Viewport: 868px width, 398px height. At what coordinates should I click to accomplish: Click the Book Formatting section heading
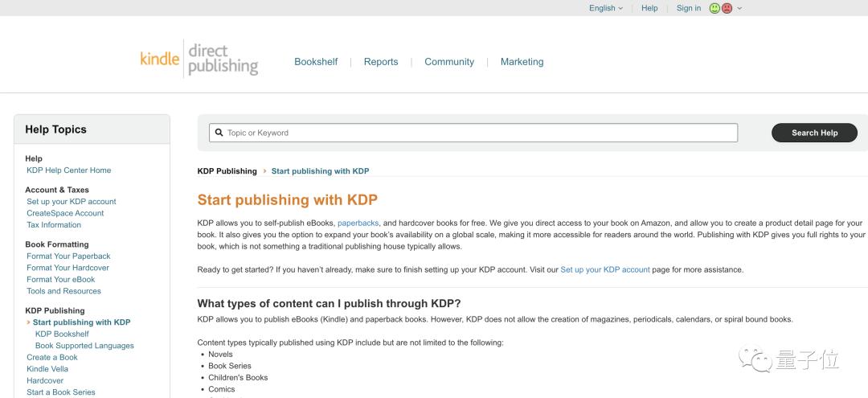coord(57,244)
